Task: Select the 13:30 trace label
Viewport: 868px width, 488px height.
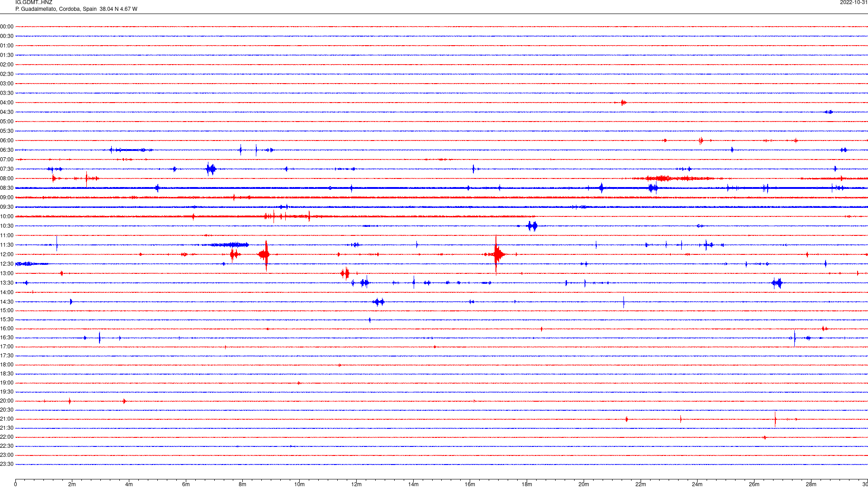Action: click(x=7, y=283)
